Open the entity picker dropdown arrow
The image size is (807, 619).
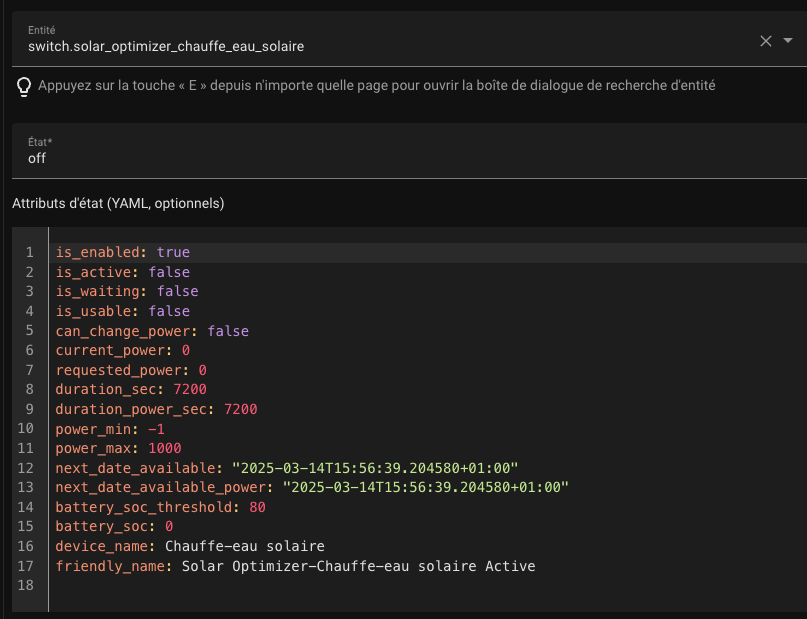[787, 40]
